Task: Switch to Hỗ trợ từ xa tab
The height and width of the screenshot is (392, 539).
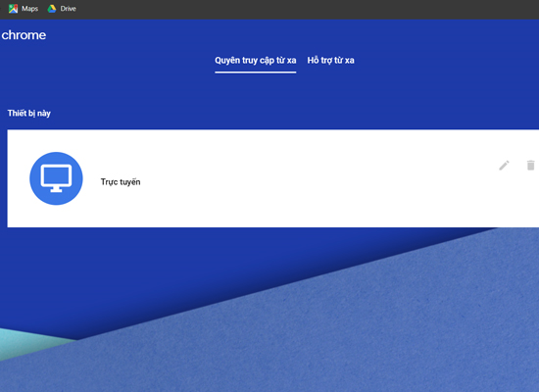Action: (330, 61)
